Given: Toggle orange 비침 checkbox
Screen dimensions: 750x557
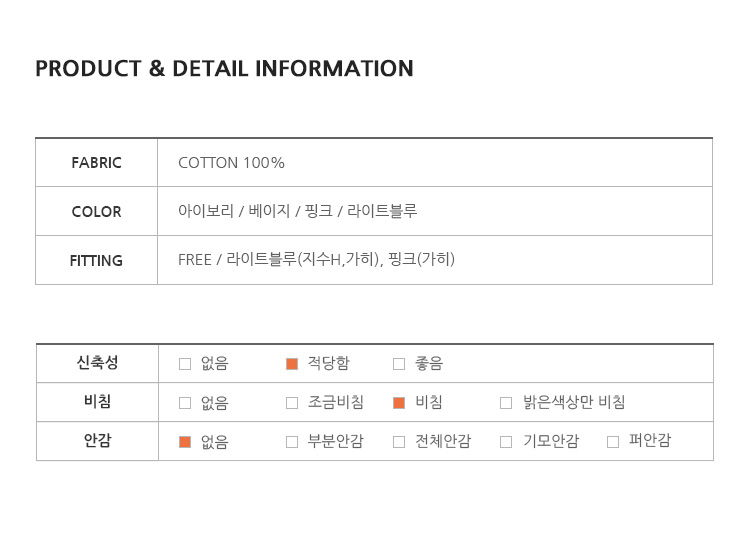Looking at the screenshot, I should (399, 403).
